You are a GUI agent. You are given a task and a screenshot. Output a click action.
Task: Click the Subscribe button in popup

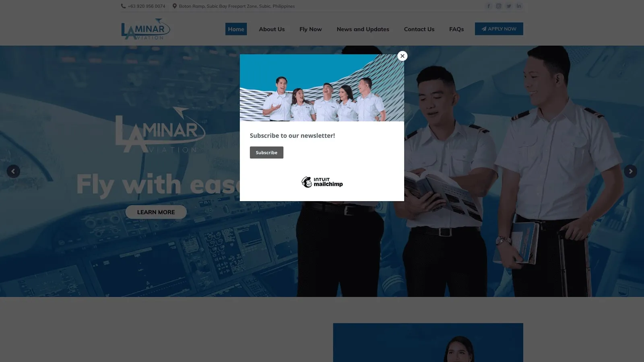(x=266, y=152)
